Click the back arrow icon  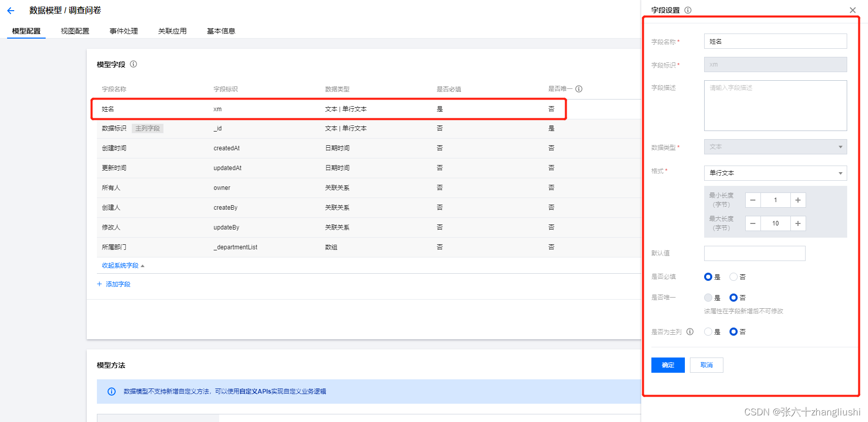pos(11,11)
